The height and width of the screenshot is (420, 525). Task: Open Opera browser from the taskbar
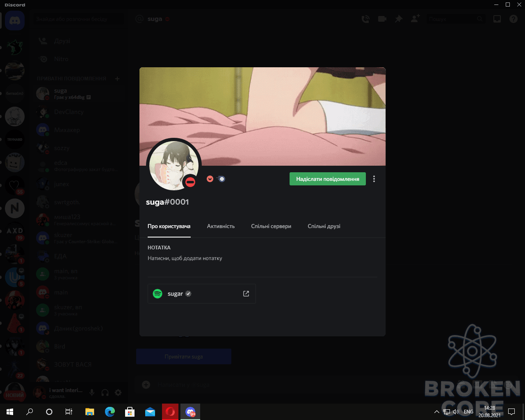pyautogui.click(x=170, y=412)
